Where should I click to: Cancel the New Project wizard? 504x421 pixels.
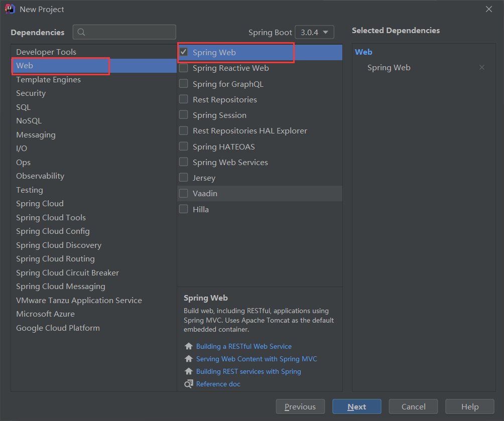tap(413, 406)
